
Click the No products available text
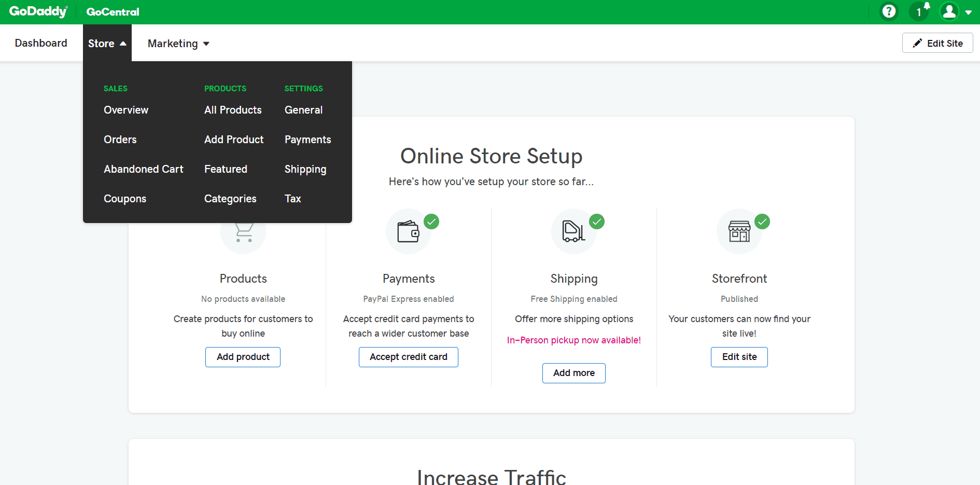point(243,299)
